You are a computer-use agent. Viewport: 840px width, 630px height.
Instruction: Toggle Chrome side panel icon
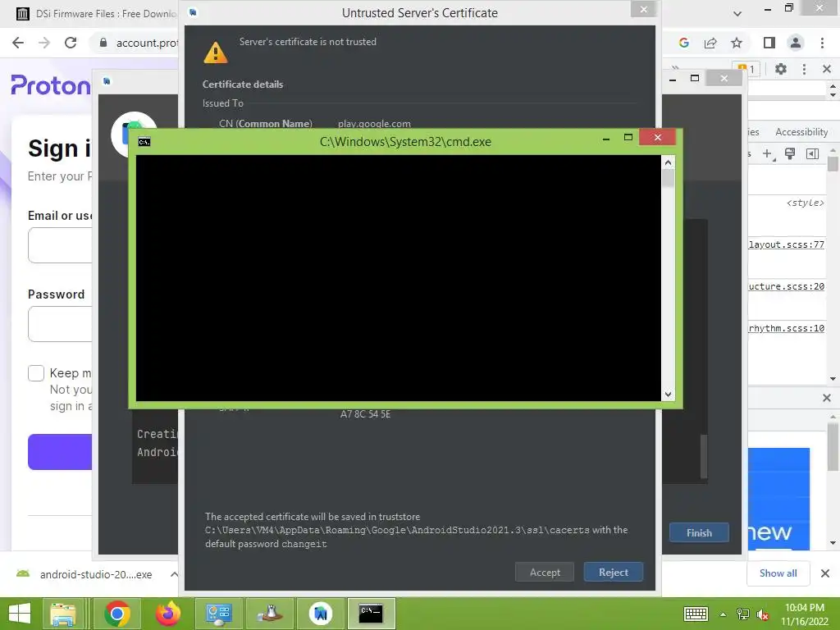pos(769,43)
